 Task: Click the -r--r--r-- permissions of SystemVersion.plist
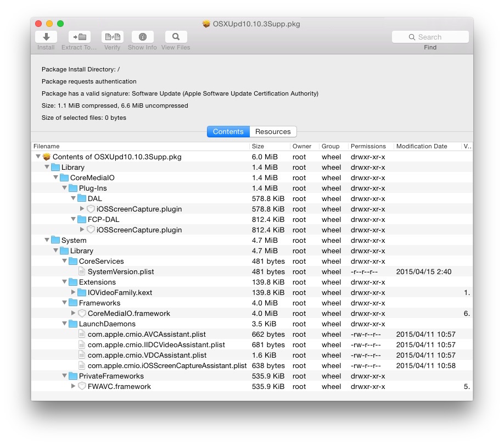[364, 272]
